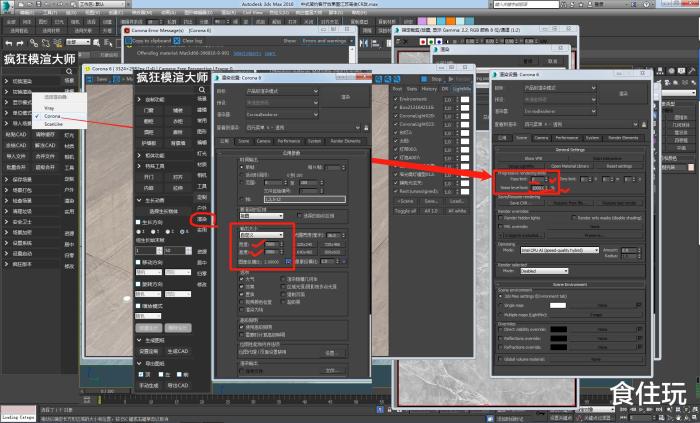Image resolution: width=700 pixels, height=423 pixels.
Task: Toggle Environment checkbox in LightMix list
Action: 396,99
